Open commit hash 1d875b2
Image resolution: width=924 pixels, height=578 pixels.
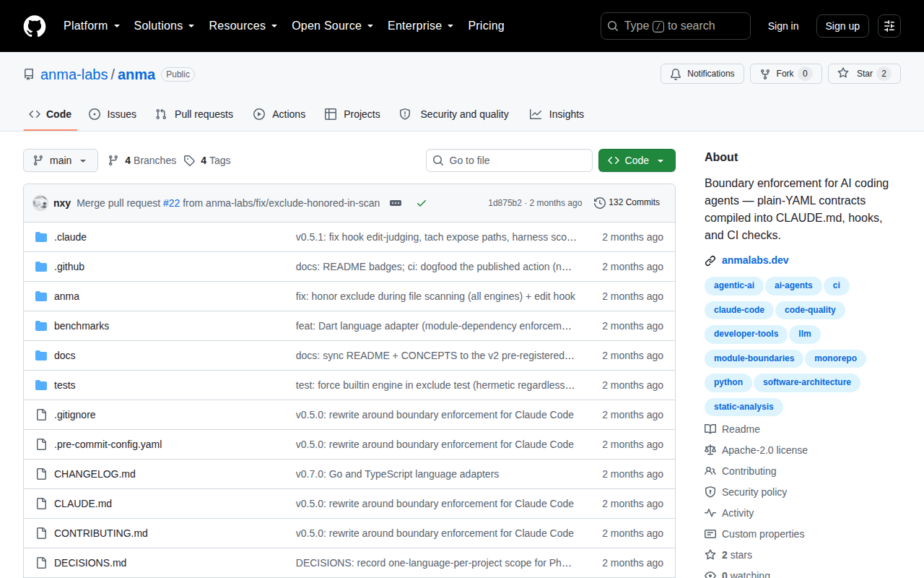coord(505,203)
